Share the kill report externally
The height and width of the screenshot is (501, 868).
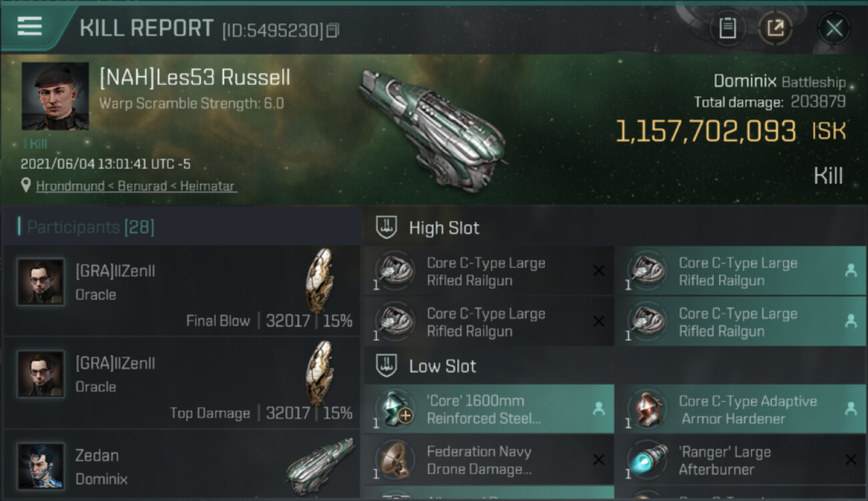tap(775, 29)
